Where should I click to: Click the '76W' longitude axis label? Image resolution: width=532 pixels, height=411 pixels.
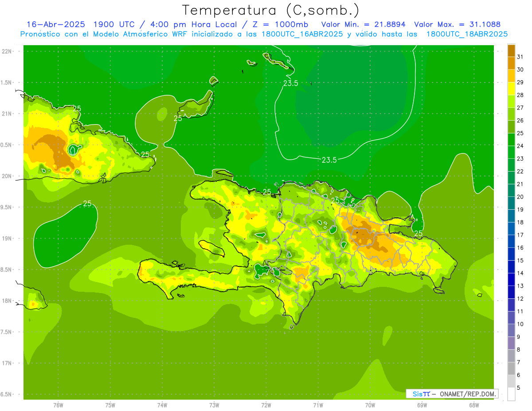coord(58,405)
